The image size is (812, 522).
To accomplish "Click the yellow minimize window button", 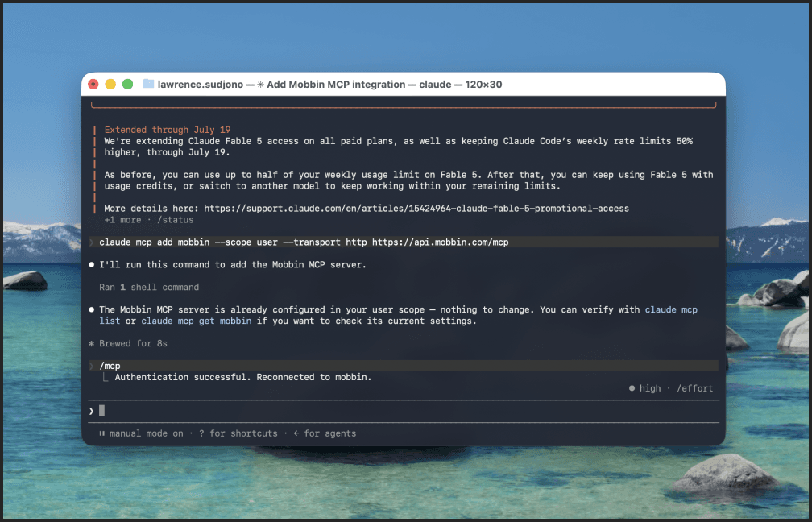I will click(110, 84).
